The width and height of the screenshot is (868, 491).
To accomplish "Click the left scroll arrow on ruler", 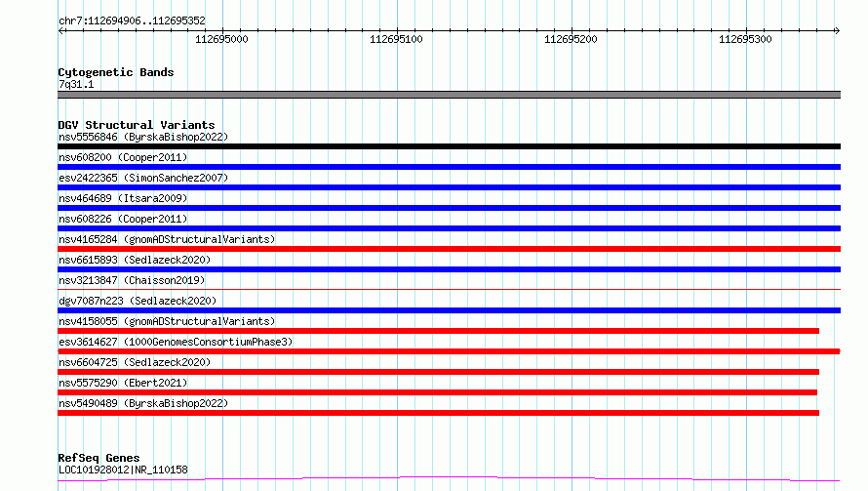I will 60,30.
